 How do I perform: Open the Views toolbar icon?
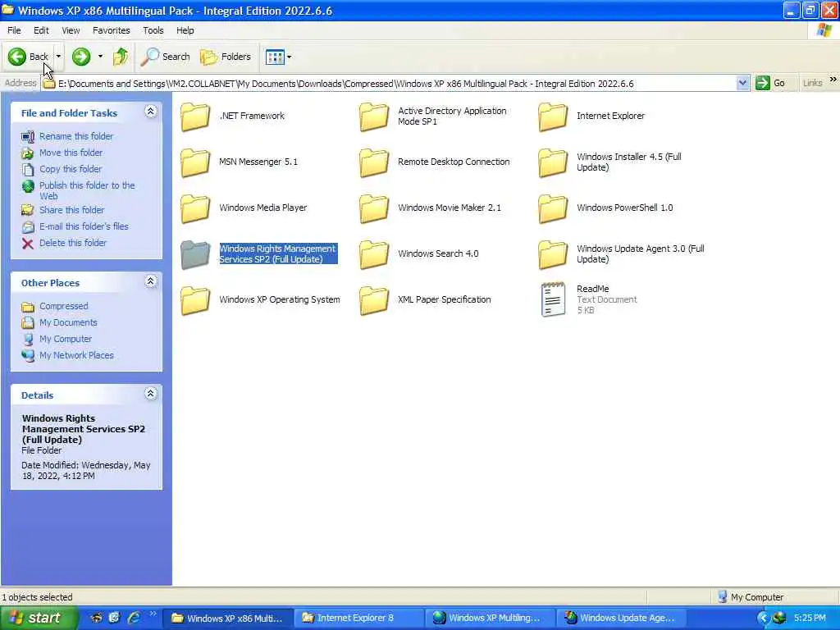(x=275, y=57)
